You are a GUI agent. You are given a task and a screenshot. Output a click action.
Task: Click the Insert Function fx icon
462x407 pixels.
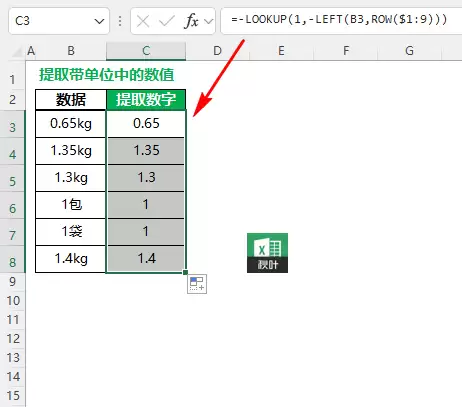[191, 21]
